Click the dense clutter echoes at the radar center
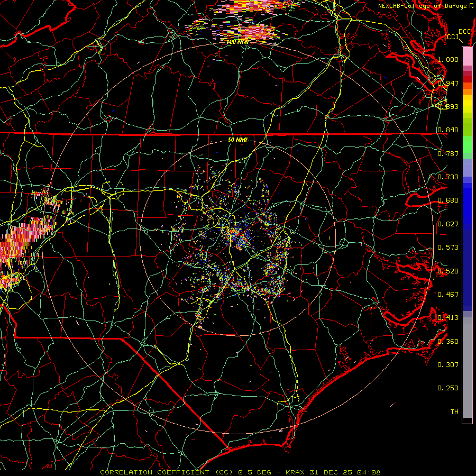The height and width of the screenshot is (476, 476). point(239,237)
